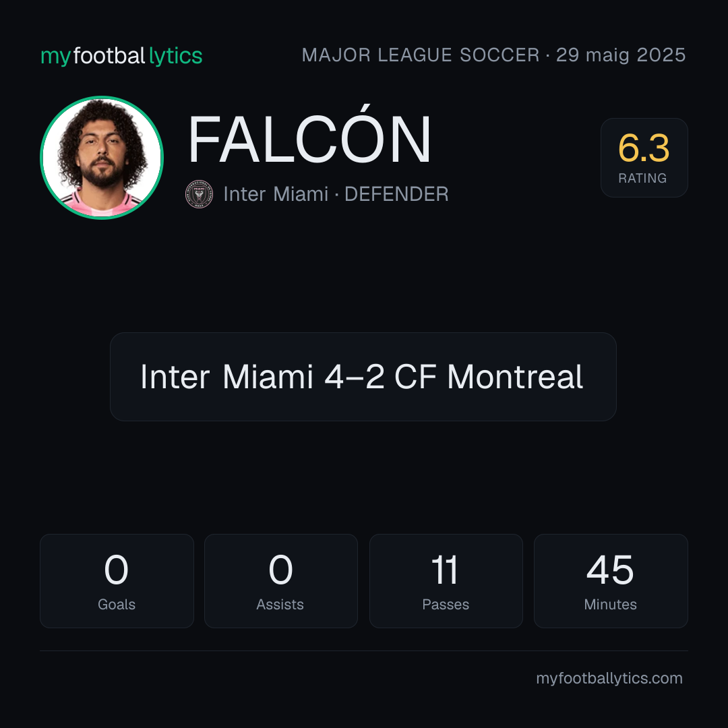Click Inter Miami in the match score

(x=227, y=377)
